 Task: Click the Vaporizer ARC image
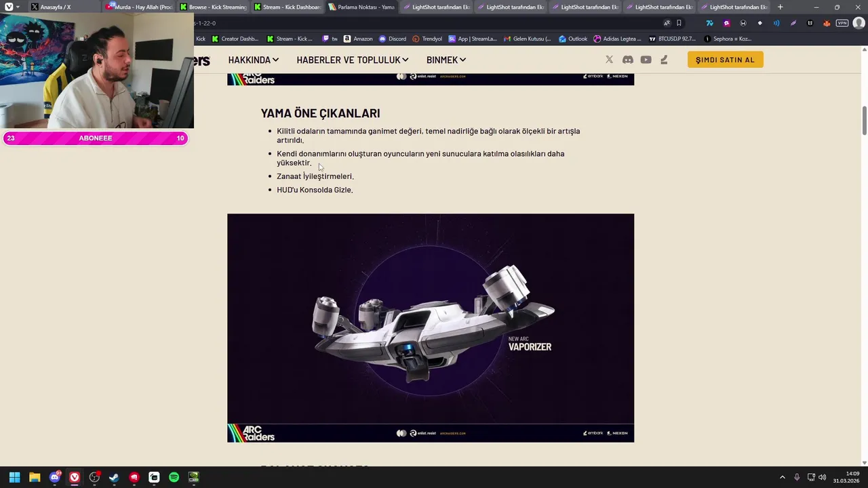point(431,328)
